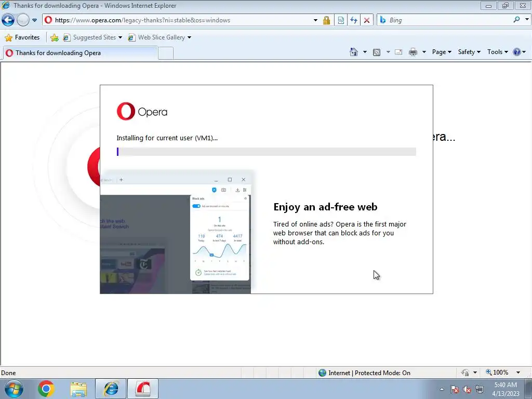Expand the Home button dropdown arrow

(365, 52)
